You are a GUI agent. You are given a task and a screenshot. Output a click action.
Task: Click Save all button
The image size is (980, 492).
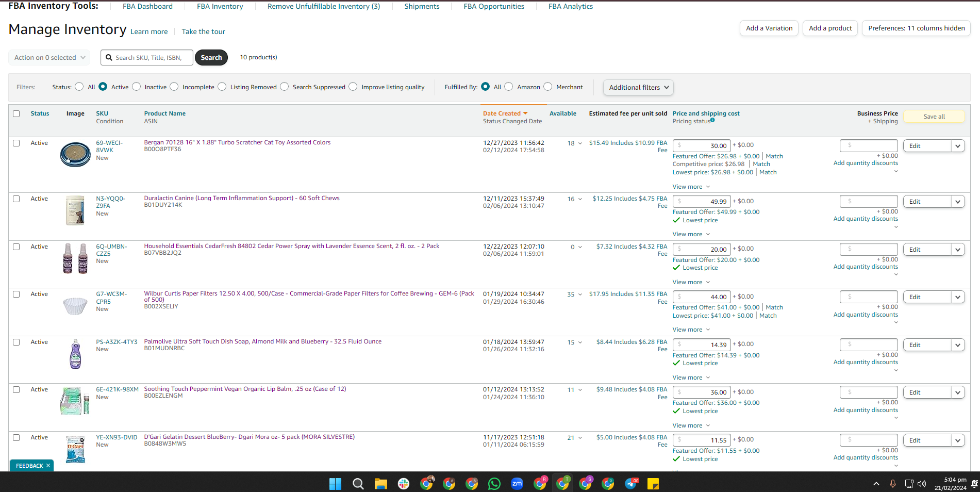pyautogui.click(x=934, y=117)
